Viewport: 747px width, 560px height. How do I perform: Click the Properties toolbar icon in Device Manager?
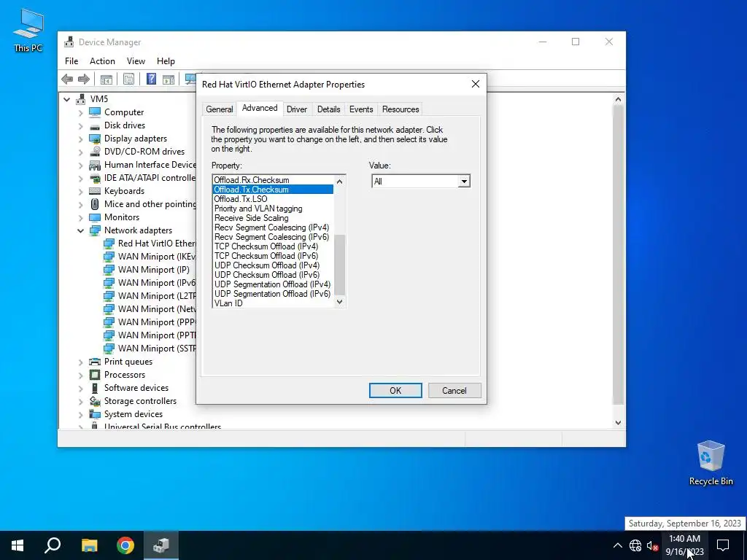(128, 79)
